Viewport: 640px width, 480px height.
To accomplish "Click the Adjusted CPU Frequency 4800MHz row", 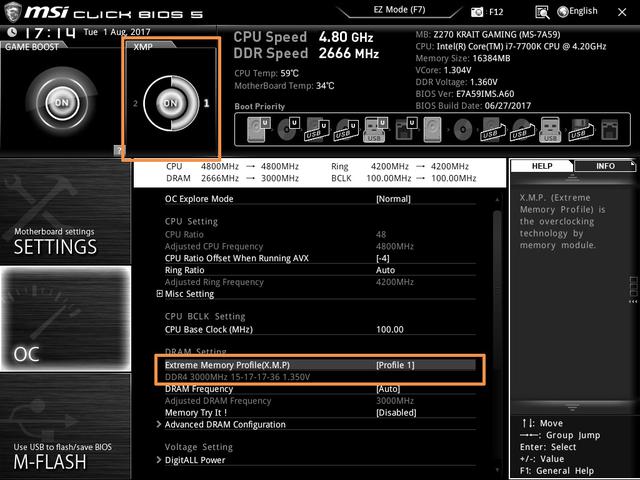I will pyautogui.click(x=320, y=247).
